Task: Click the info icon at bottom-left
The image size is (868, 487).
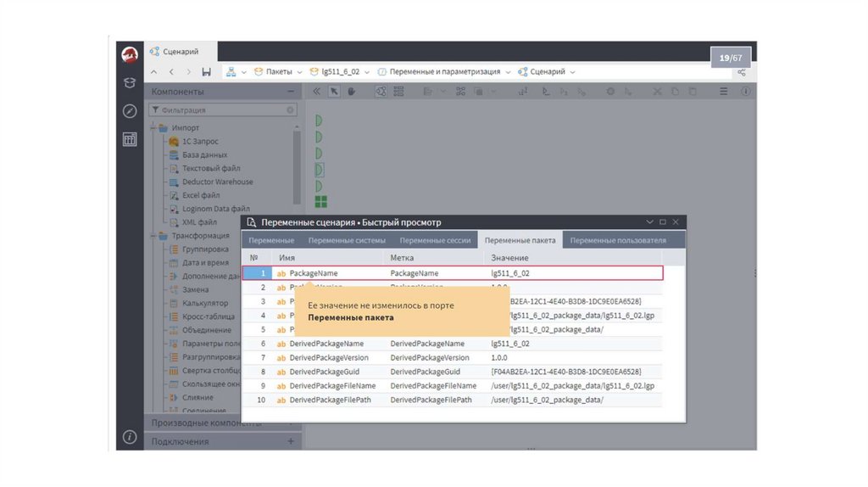Action: (x=130, y=437)
